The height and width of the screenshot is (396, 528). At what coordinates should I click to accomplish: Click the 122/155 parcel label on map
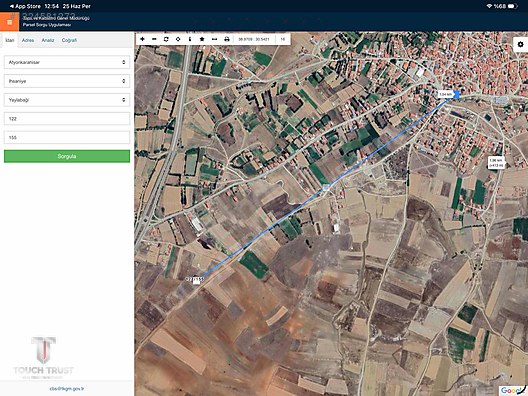point(195,279)
